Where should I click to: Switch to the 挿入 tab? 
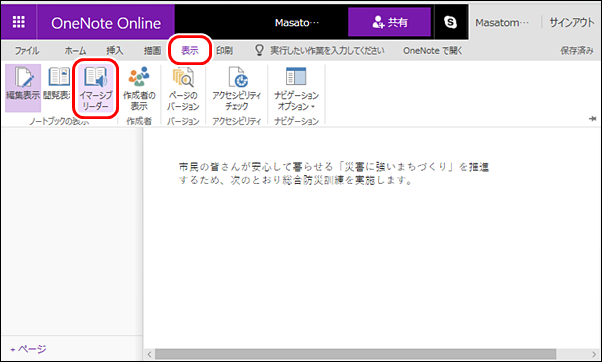pyautogui.click(x=114, y=51)
